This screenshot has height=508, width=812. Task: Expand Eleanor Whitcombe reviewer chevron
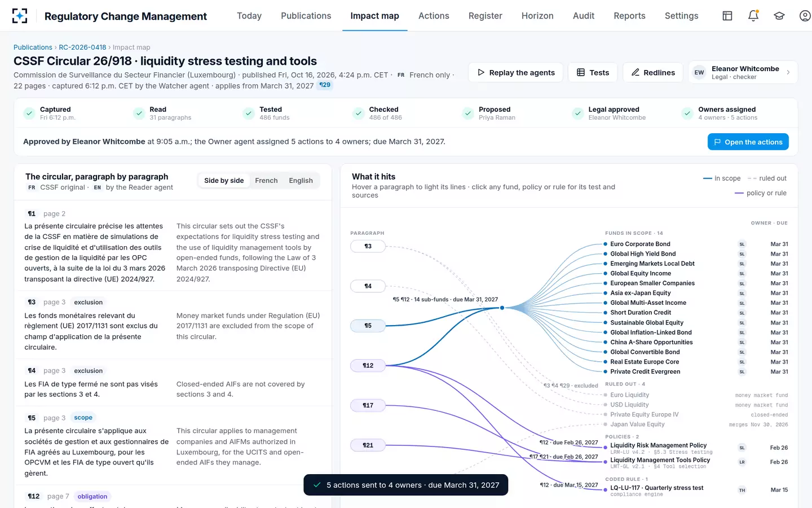pyautogui.click(x=788, y=72)
